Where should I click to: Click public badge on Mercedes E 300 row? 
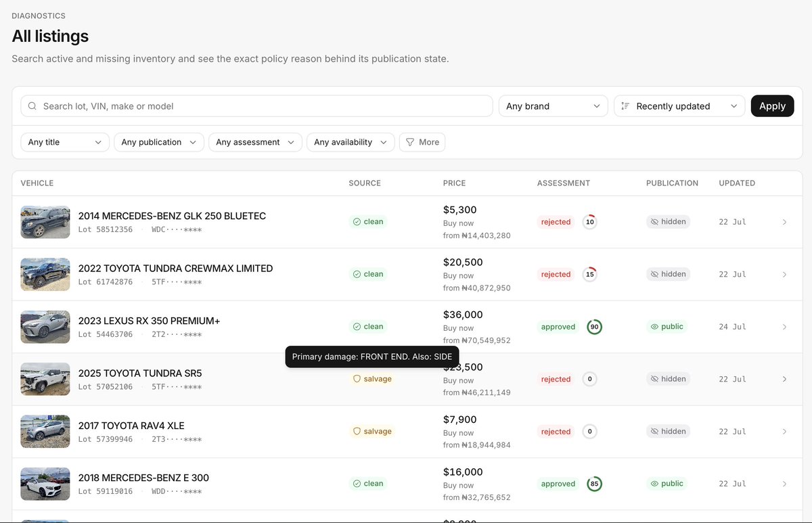[667, 484]
